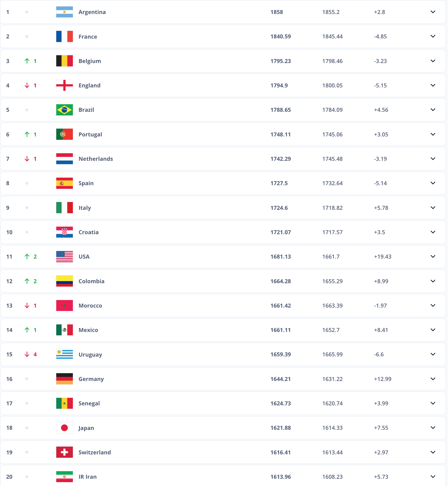Click the USA flag icon

64,256
